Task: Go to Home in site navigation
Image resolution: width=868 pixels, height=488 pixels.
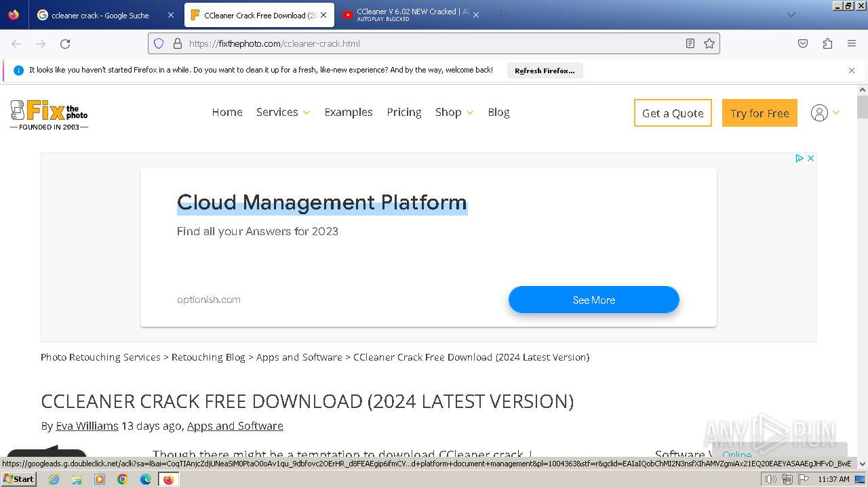Action: click(227, 112)
